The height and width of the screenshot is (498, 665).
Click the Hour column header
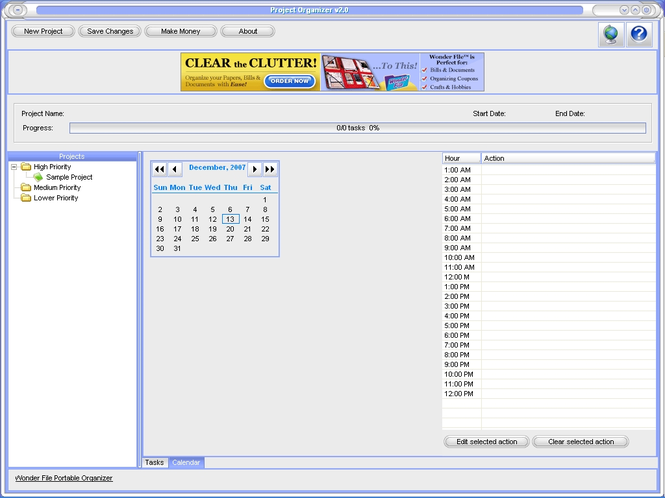[x=461, y=158]
